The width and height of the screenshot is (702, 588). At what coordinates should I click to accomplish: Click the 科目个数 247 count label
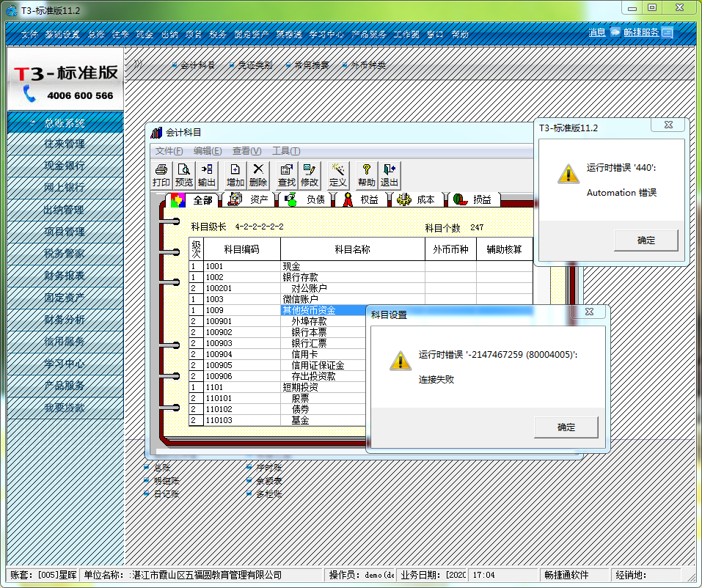454,228
